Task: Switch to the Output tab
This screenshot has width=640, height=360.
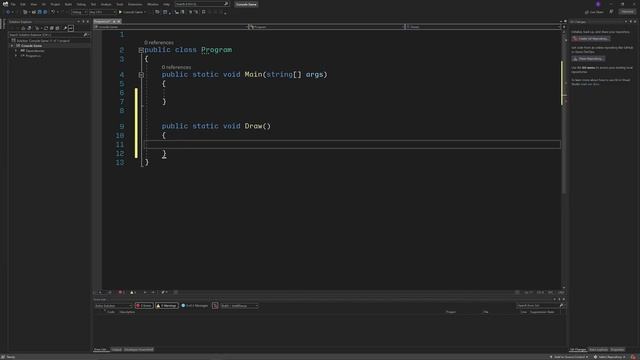Action: click(116, 350)
